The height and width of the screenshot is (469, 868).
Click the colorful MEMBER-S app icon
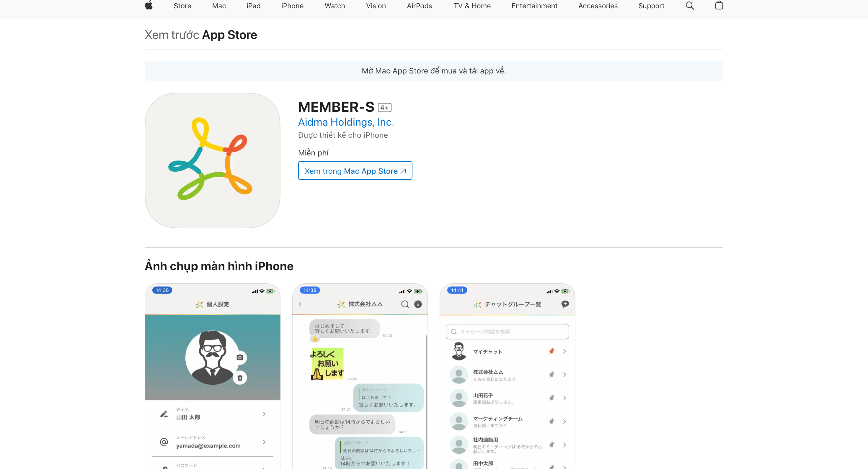click(212, 162)
